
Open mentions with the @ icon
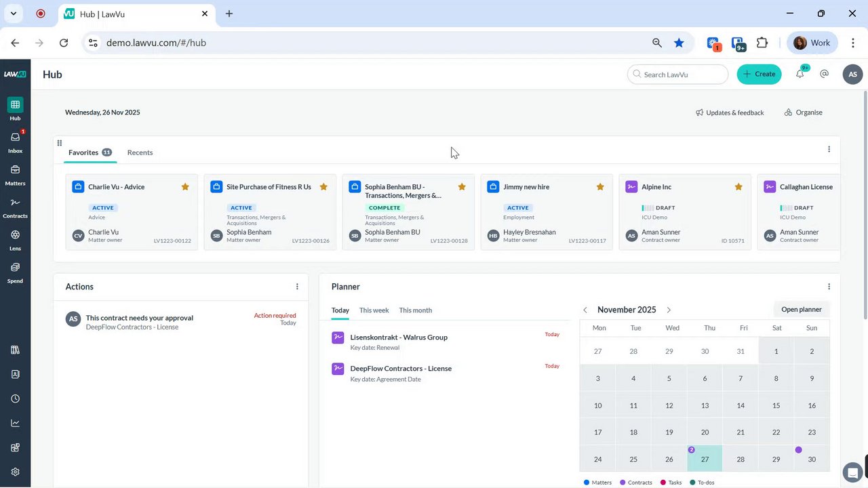pos(825,74)
